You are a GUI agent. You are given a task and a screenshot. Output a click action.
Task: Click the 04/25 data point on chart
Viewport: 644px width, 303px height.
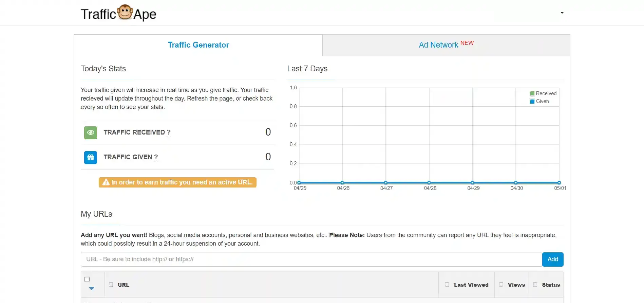point(299,183)
